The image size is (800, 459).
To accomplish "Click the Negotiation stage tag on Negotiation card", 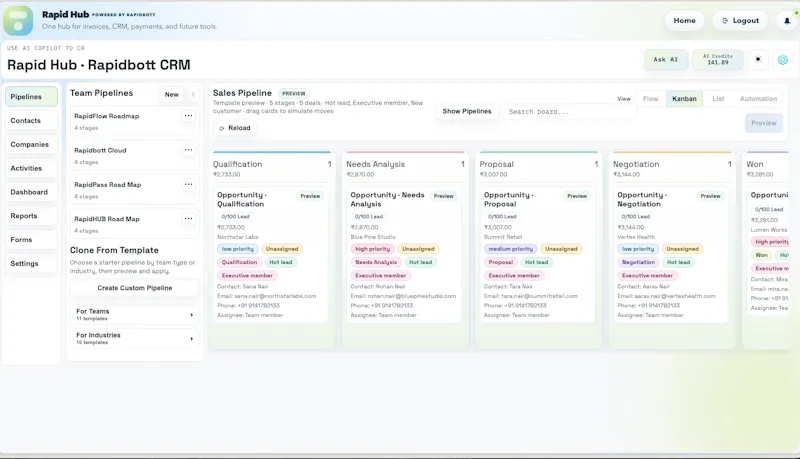I will pyautogui.click(x=638, y=262).
